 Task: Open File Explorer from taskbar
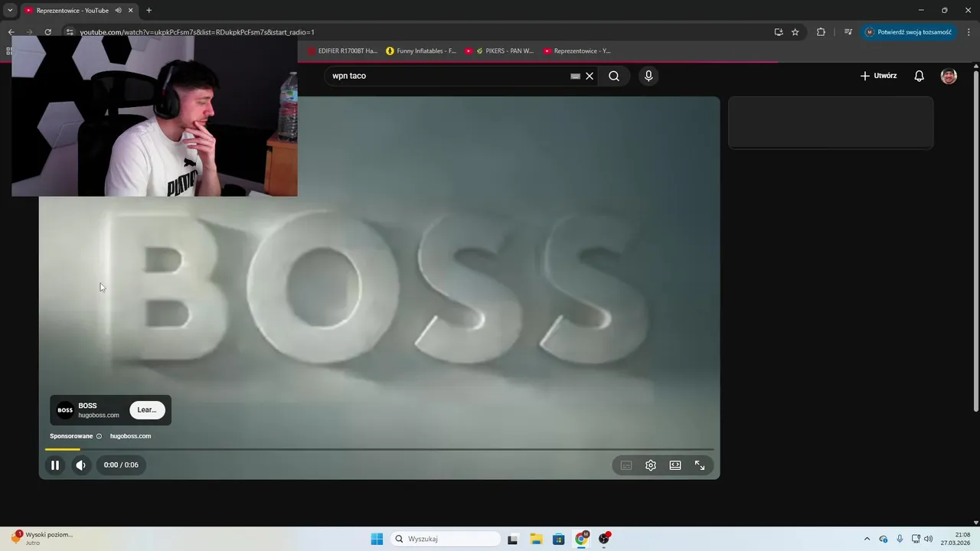(536, 539)
